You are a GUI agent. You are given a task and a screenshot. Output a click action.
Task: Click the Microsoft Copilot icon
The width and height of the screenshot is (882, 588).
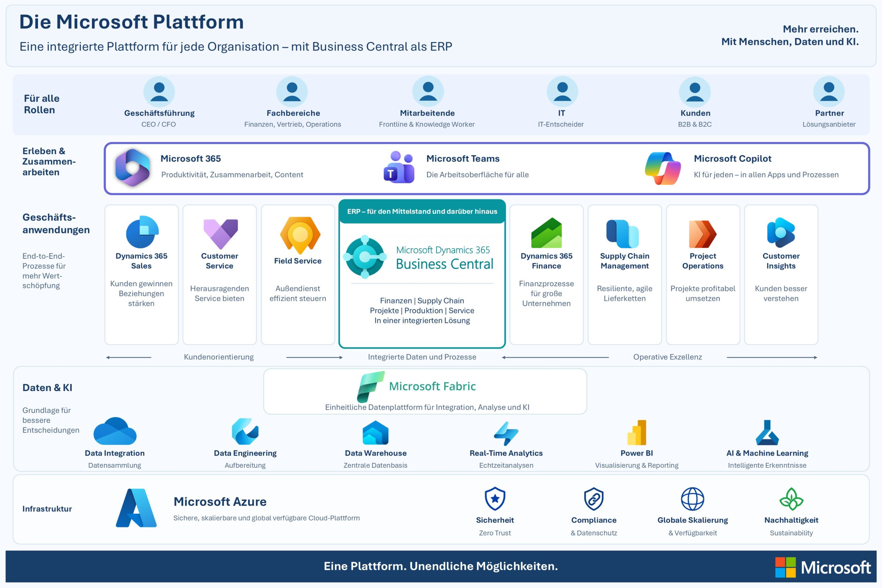(663, 168)
